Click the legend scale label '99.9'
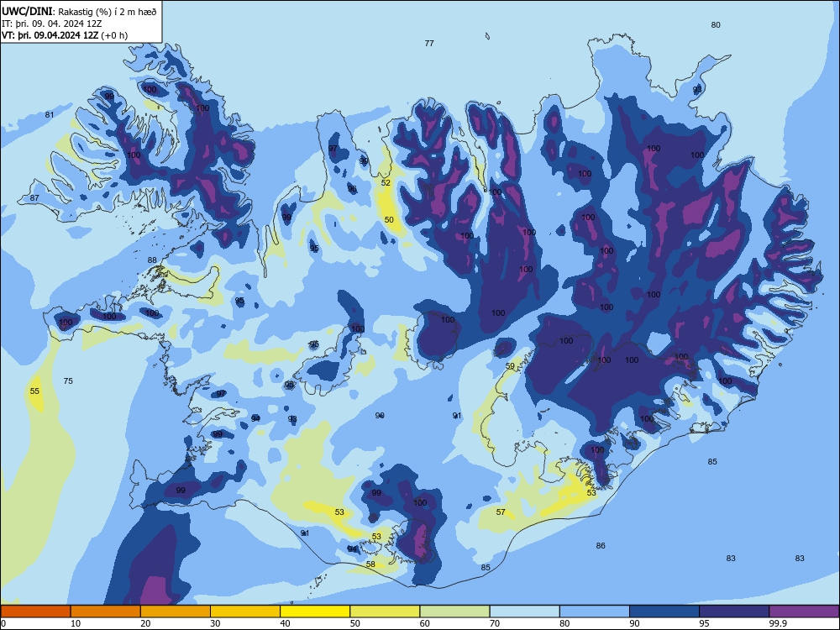 pos(778,623)
